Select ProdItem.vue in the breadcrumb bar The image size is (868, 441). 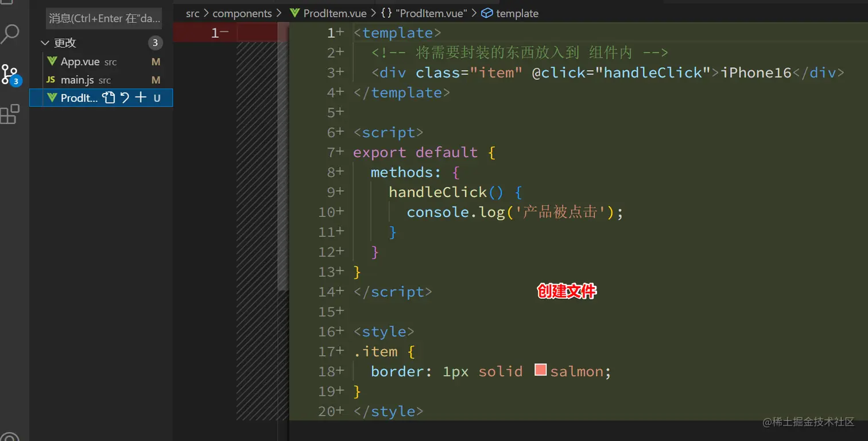click(335, 13)
